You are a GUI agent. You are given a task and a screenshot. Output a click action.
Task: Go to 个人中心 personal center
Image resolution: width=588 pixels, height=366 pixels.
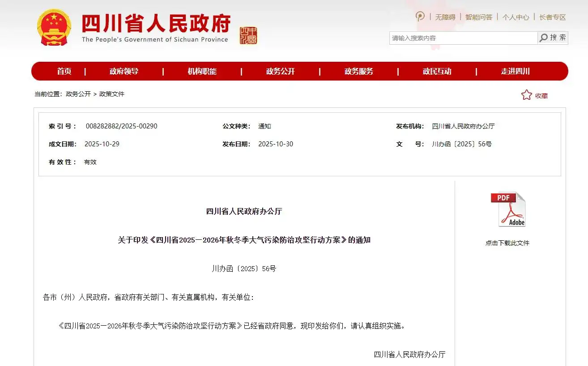click(x=516, y=17)
